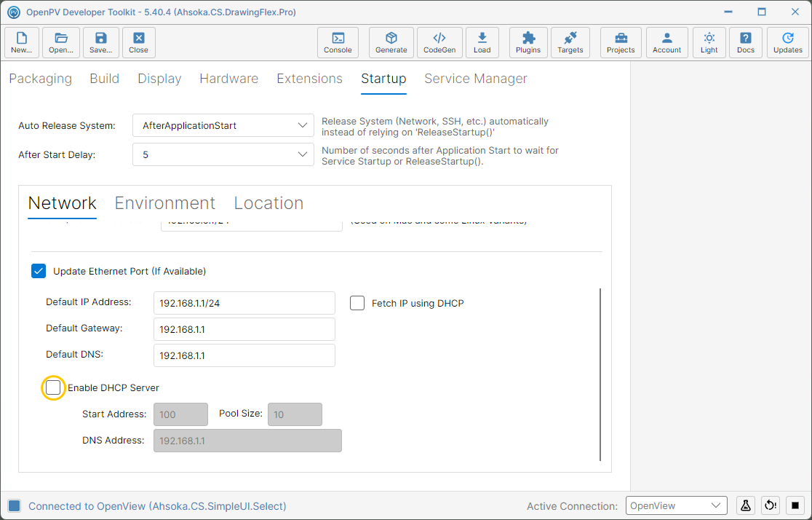This screenshot has width=812, height=520.
Task: Switch to the Hardware tab
Action: point(229,79)
